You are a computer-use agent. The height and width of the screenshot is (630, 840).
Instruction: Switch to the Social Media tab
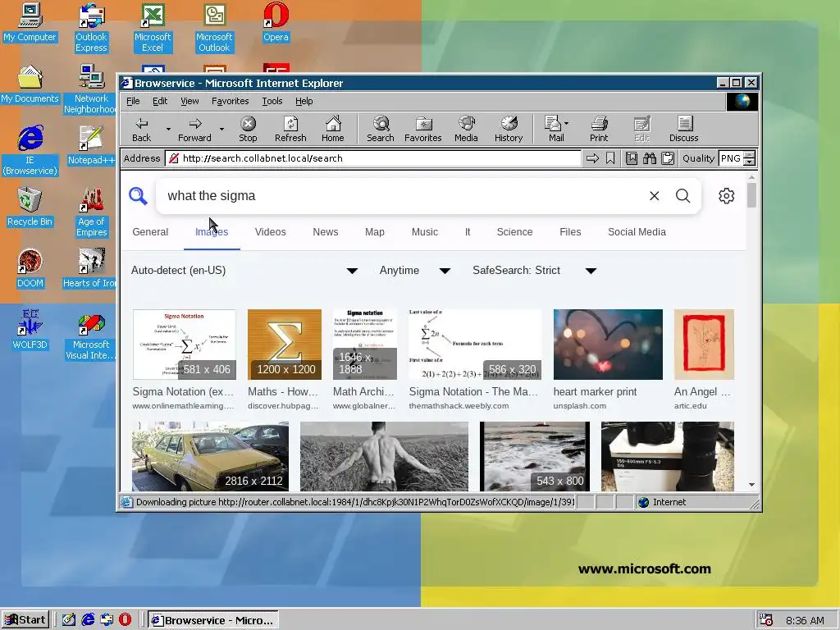[637, 232]
